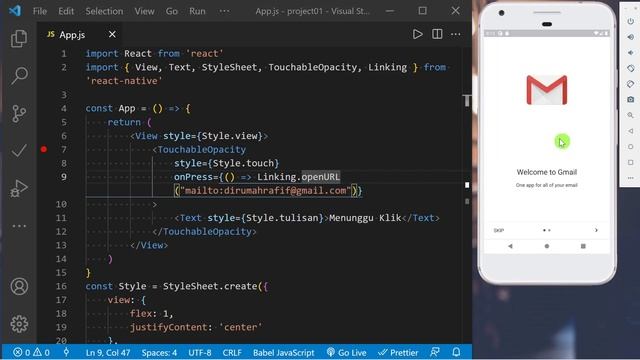The width and height of the screenshot is (640, 360).
Task: Close the App.js tab
Action: [112, 34]
